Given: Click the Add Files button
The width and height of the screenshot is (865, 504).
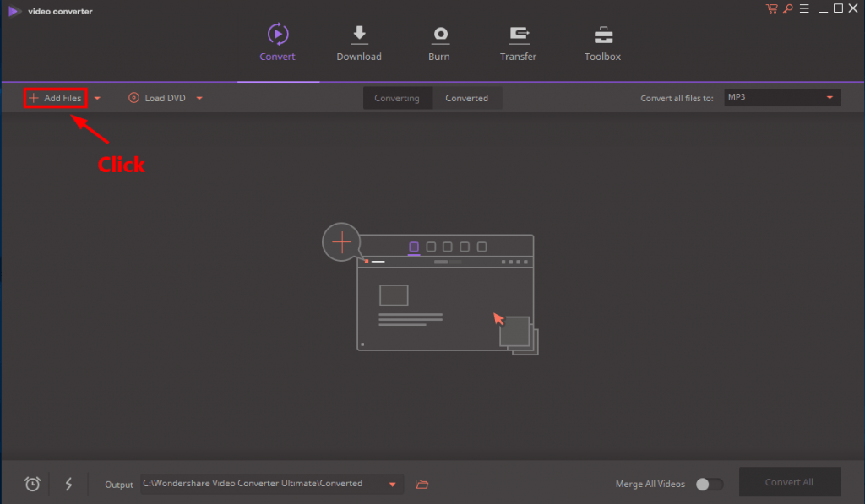Looking at the screenshot, I should pyautogui.click(x=55, y=98).
